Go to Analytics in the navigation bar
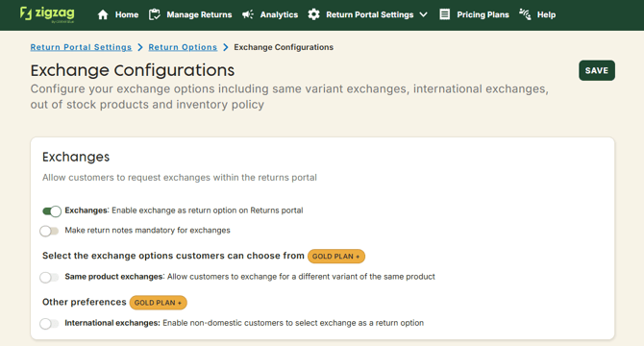 [279, 14]
